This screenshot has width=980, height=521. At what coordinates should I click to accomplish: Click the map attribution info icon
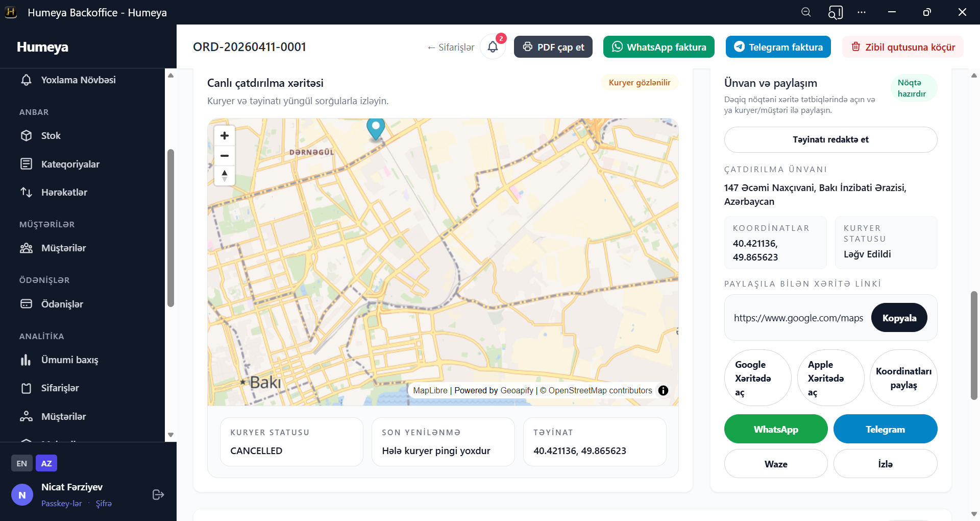point(663,391)
